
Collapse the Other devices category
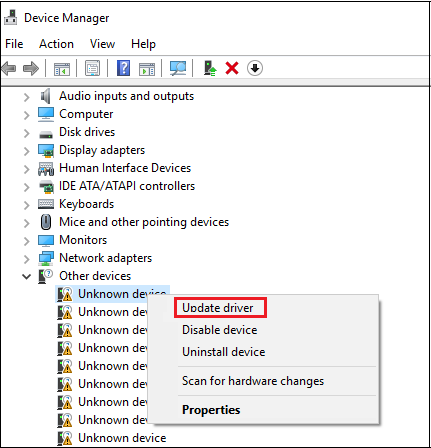coord(27,276)
